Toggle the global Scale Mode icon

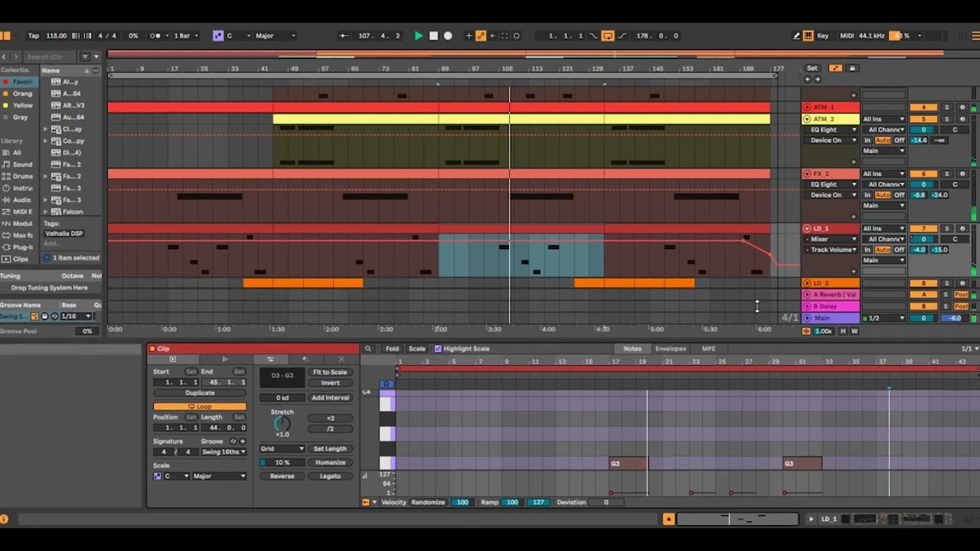point(218,35)
